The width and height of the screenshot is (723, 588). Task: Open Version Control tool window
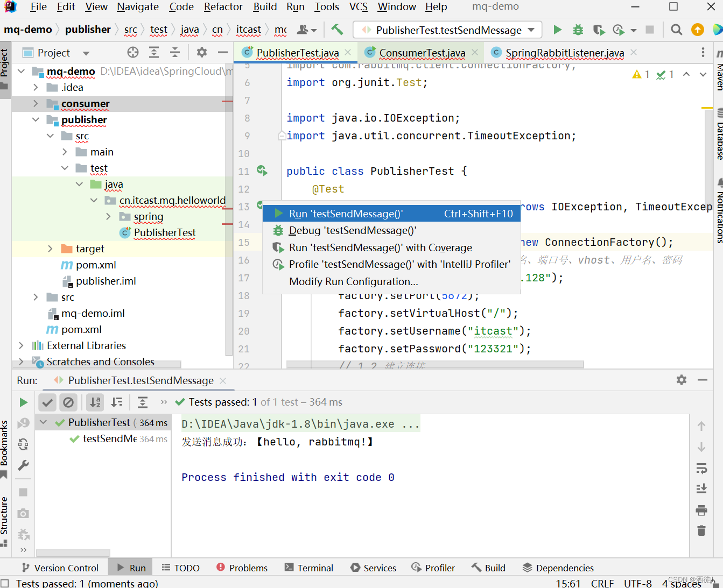(60, 568)
